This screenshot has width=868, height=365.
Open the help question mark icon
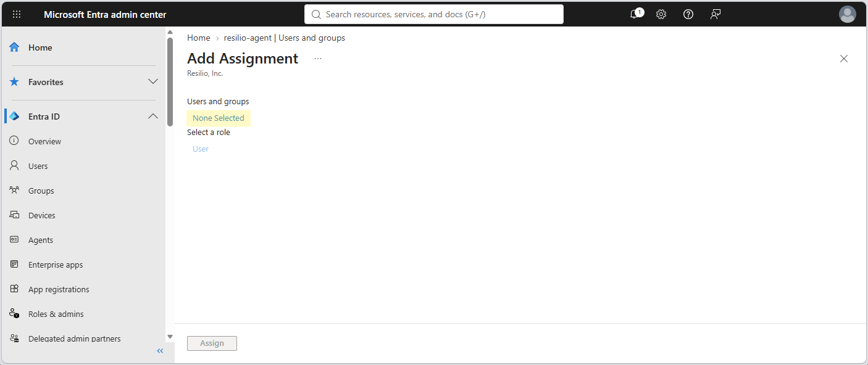tap(688, 14)
